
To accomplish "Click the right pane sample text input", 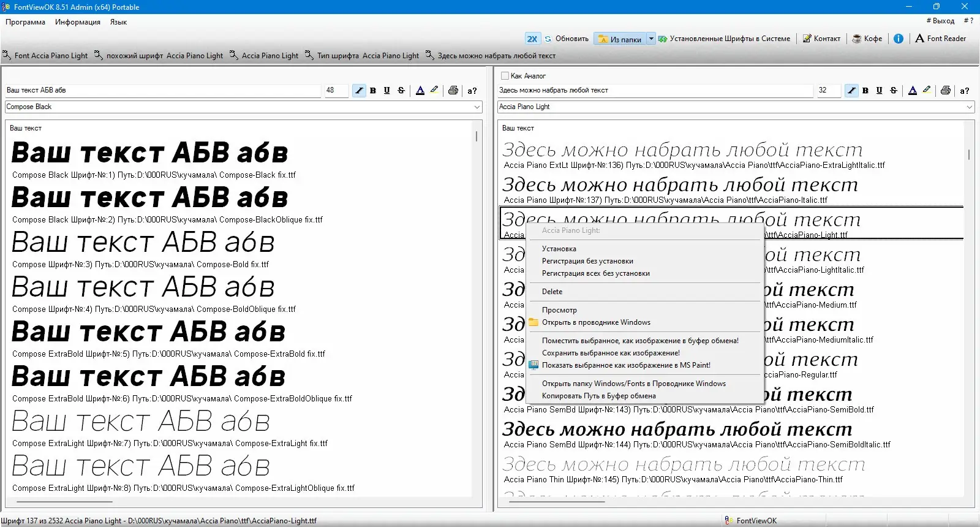I will point(655,90).
